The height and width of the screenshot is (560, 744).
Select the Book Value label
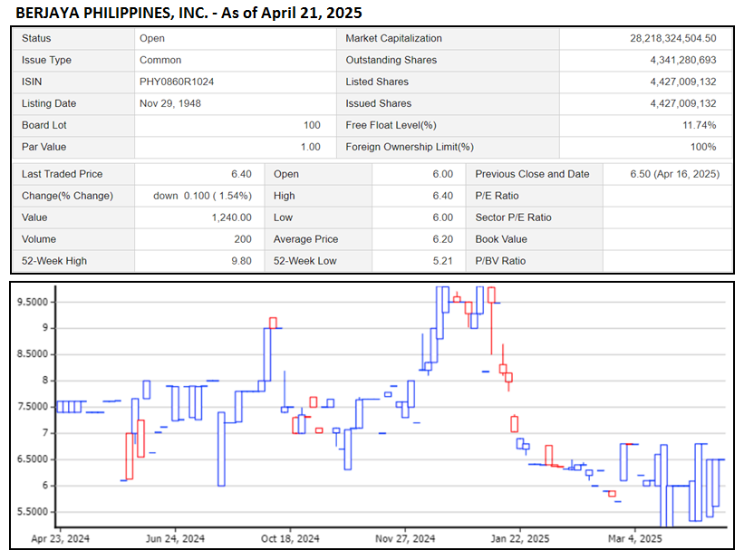pyautogui.click(x=501, y=239)
